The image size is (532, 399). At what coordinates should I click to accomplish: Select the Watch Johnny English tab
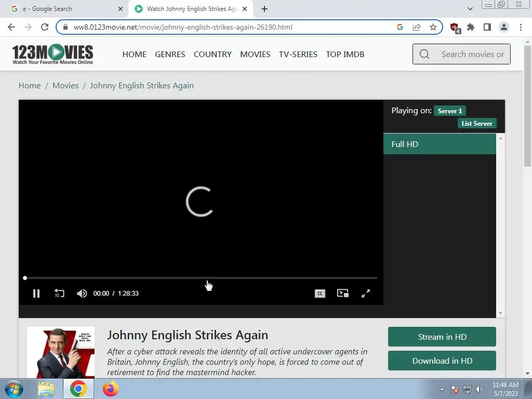coord(191,9)
